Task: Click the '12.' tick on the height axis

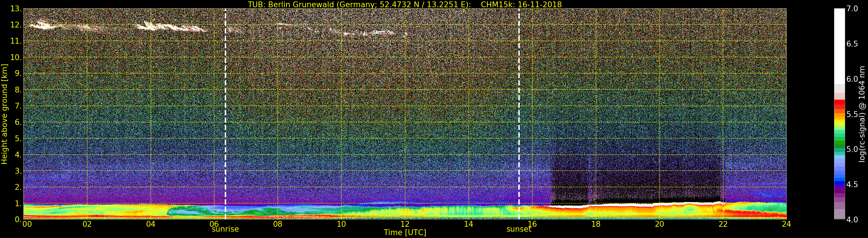Action: tap(16, 25)
